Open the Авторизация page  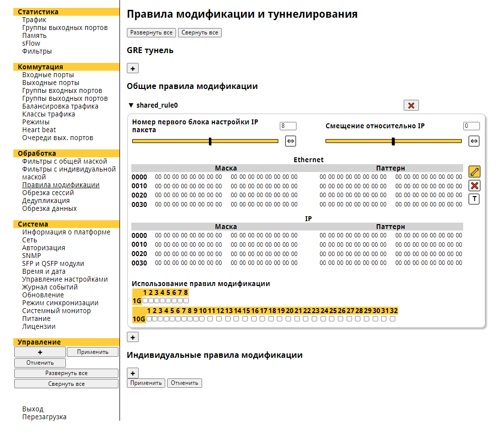tap(43, 248)
